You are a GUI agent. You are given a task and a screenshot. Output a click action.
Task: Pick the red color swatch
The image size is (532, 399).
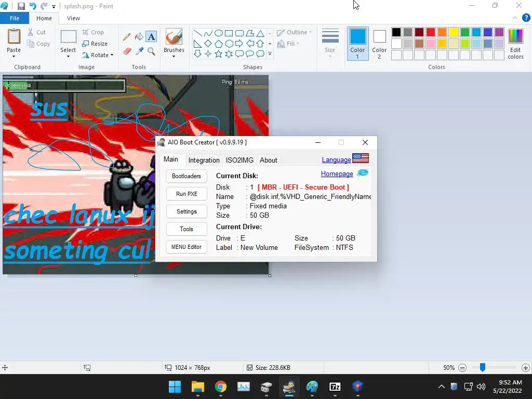(x=431, y=32)
